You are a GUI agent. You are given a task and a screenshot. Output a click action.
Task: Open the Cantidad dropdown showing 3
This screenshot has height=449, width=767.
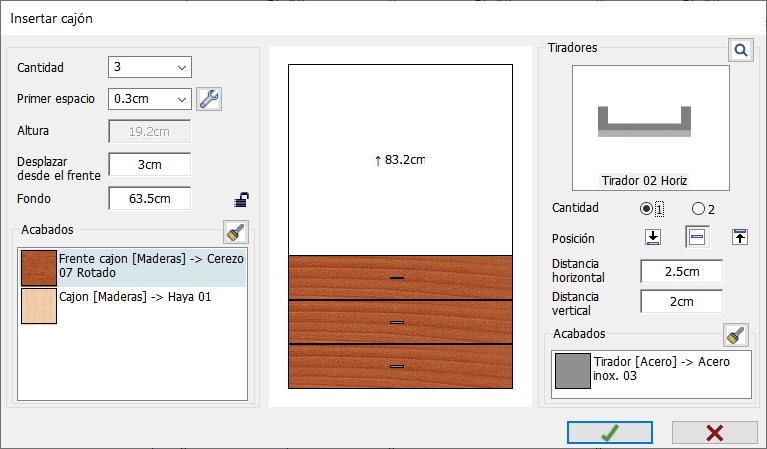(150, 67)
